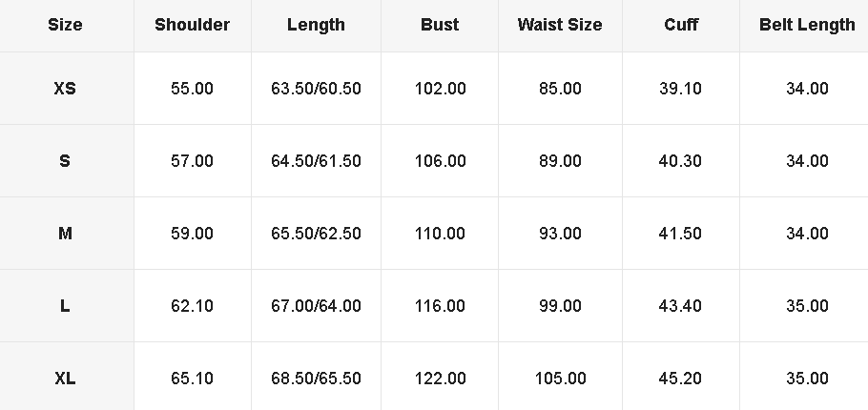Select the 43.40 cuff value

click(680, 306)
